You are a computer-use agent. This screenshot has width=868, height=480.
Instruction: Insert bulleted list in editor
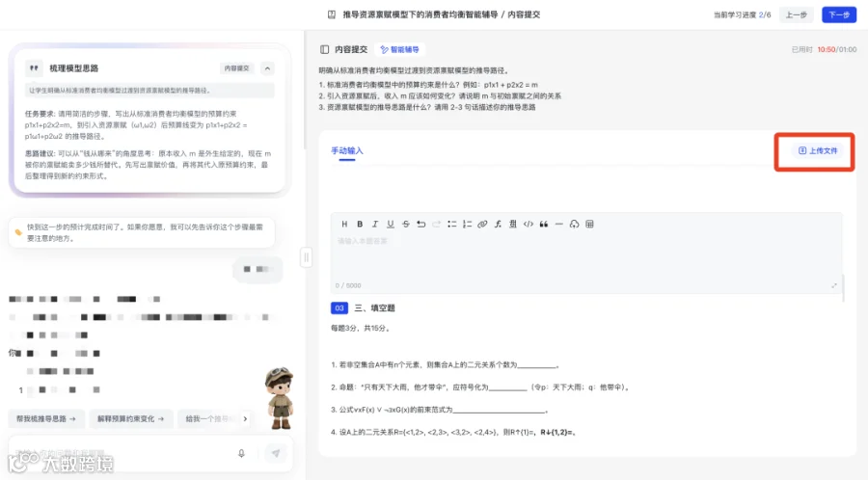pos(451,224)
